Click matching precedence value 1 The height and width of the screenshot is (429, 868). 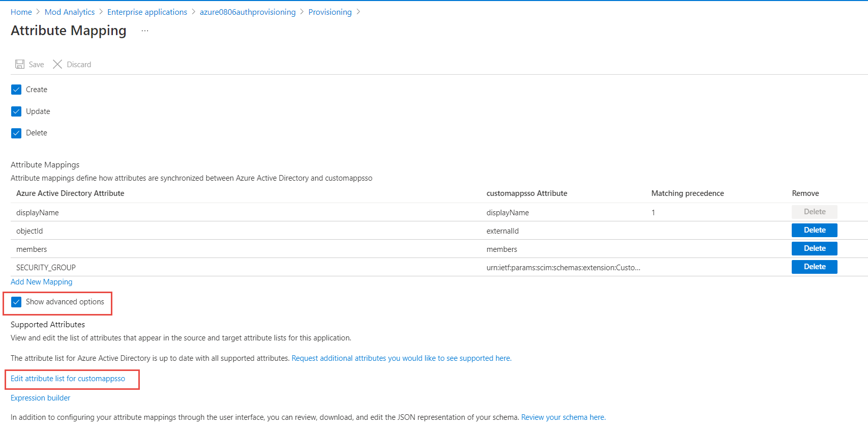[653, 213]
